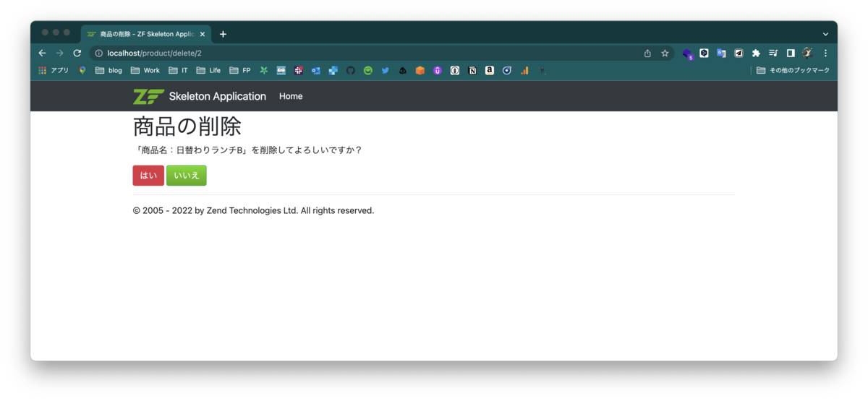868x401 pixels.
Task: Open the media control music list icon
Action: coord(773,53)
